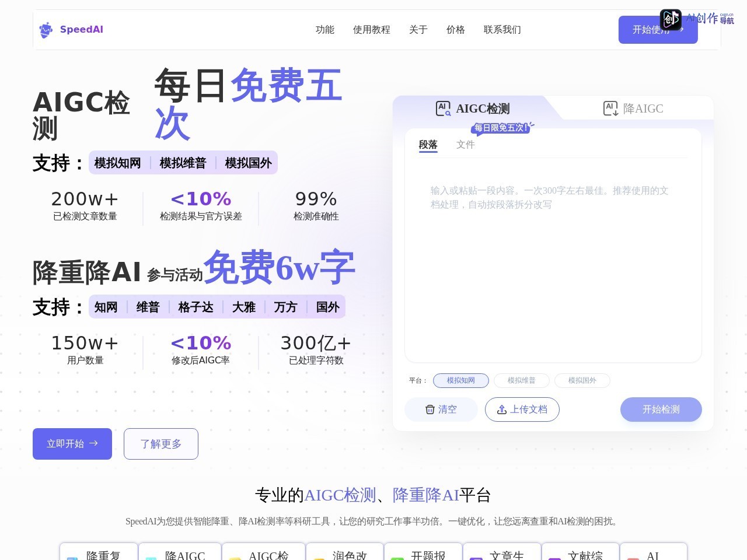The height and width of the screenshot is (560, 747).
Task: Click 模拟国外 in AIGC检测 support list
Action: point(249,163)
